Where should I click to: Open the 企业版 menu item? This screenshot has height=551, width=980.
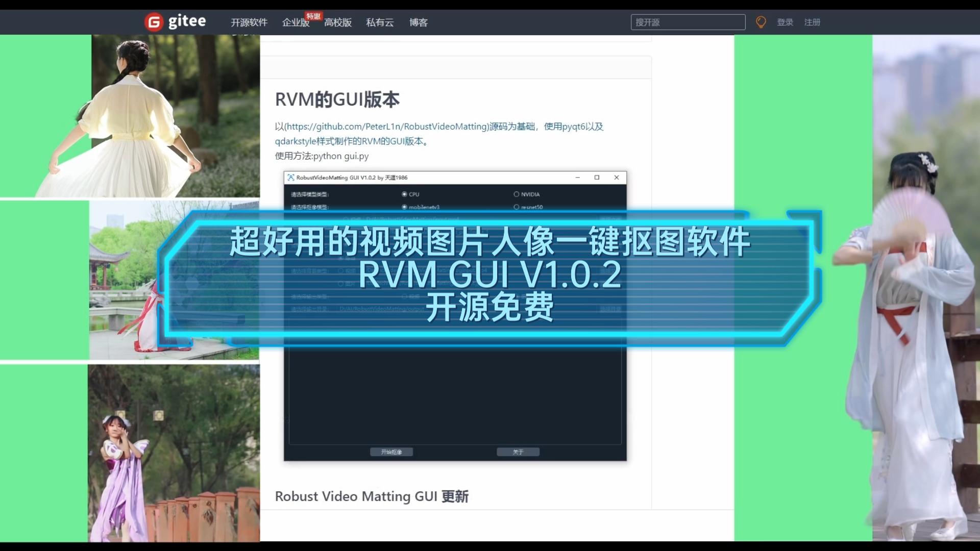tap(296, 22)
